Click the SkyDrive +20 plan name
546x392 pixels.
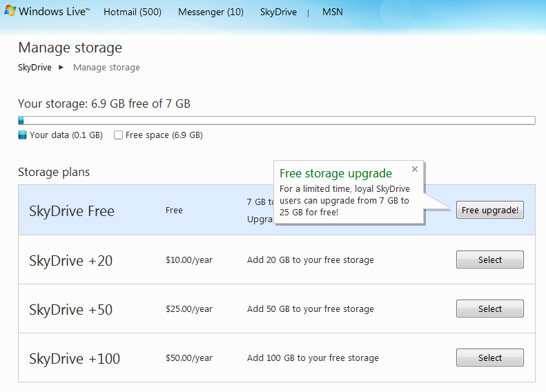pos(70,261)
